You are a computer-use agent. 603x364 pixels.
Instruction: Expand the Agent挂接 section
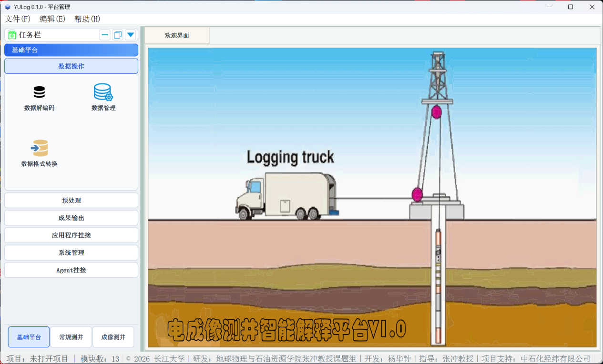[71, 270]
